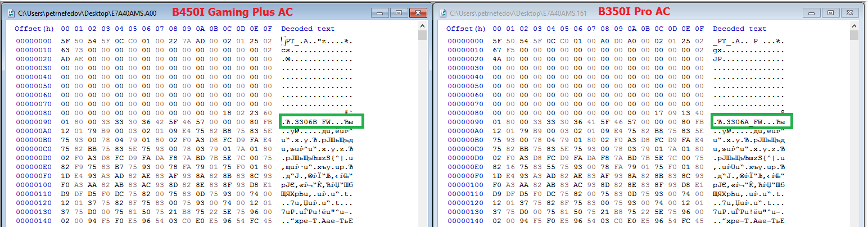Select offset 00000010 in A00 window
This screenshot has width=868, height=227.
click(34, 50)
